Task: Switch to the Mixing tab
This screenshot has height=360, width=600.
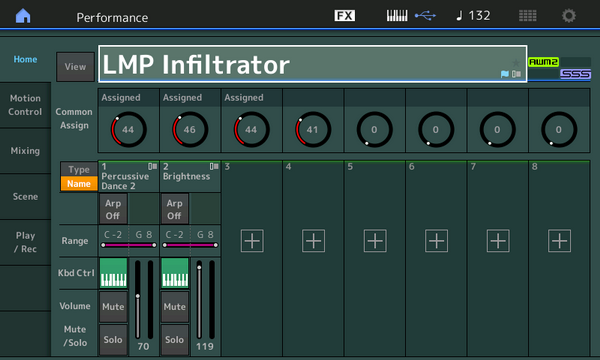Action: (25, 151)
